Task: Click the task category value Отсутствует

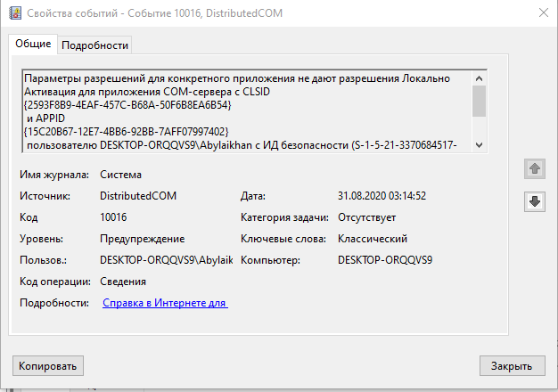Action: coord(366,217)
